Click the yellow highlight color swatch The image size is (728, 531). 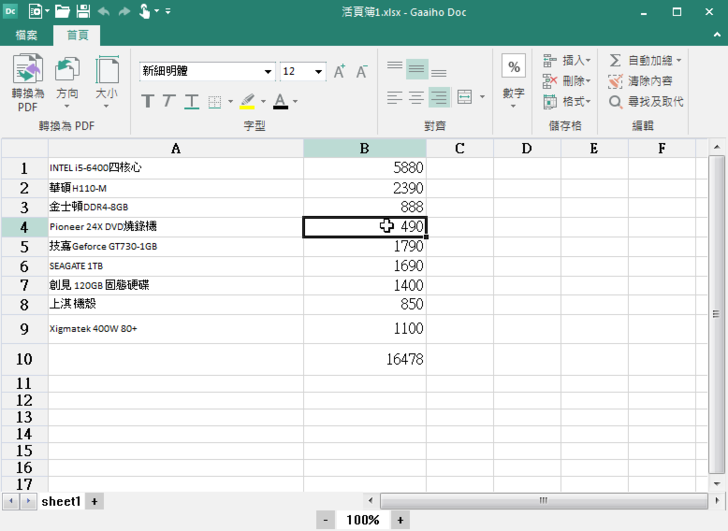(246, 101)
